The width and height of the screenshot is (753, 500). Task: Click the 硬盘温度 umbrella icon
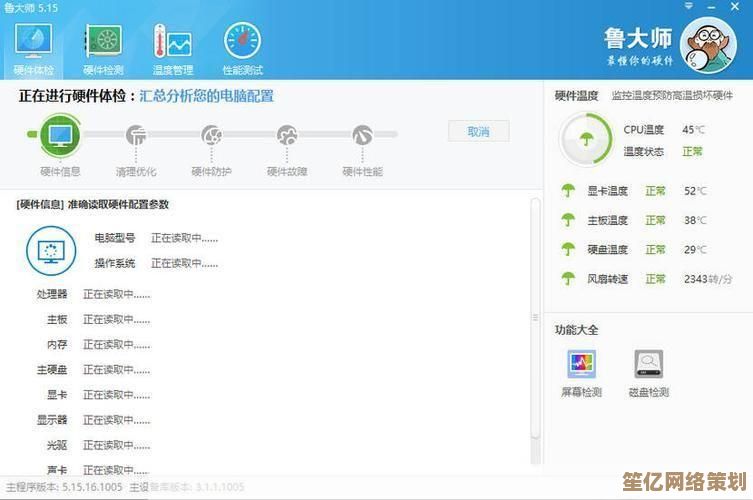tap(568, 249)
